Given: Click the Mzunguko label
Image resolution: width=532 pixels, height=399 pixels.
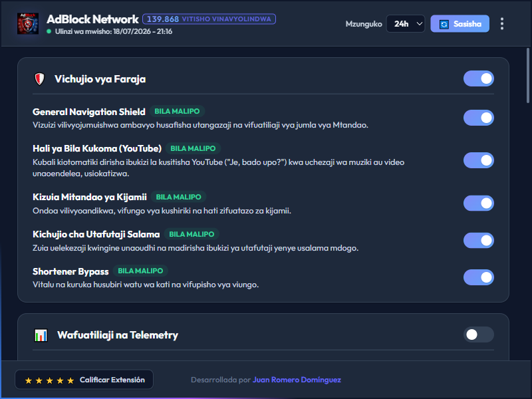Looking at the screenshot, I should pos(364,24).
